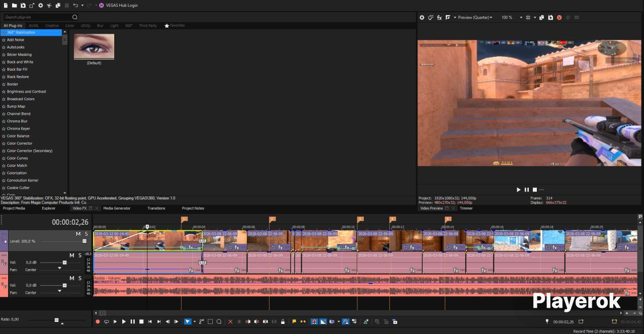Click the Record button in the transport bar

(x=98, y=321)
